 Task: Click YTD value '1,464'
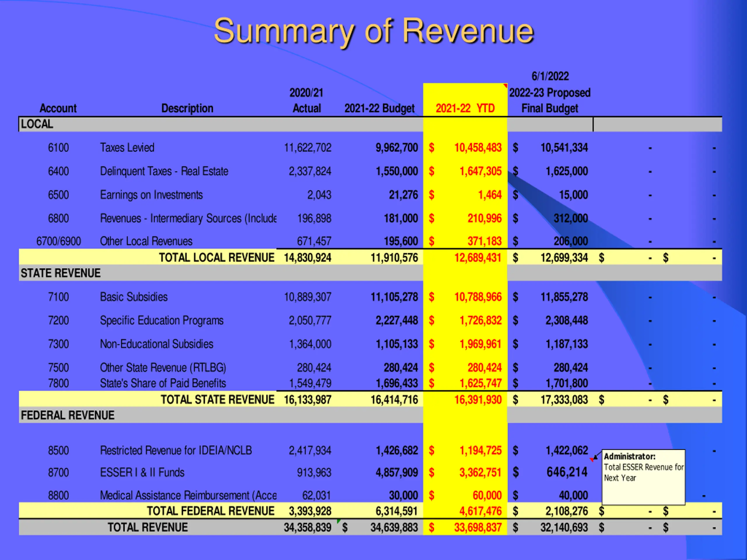click(x=490, y=195)
